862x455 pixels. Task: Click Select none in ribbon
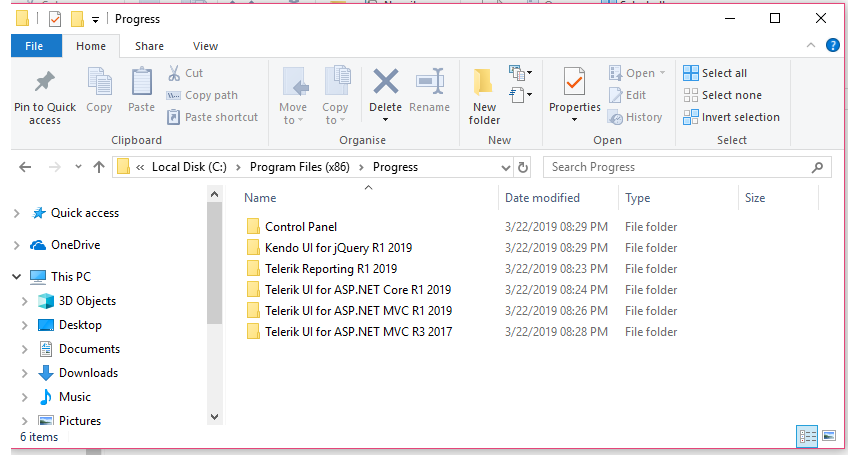[722, 95]
